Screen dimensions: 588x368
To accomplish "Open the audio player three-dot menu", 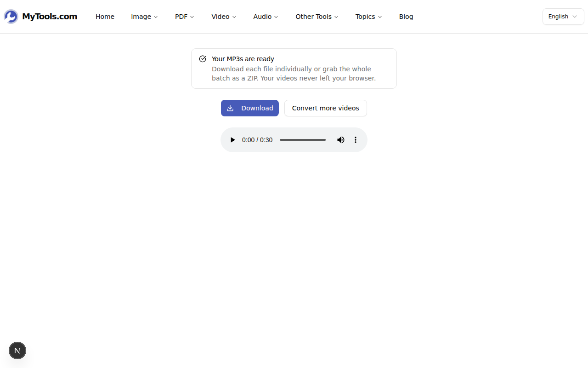I will (x=355, y=140).
